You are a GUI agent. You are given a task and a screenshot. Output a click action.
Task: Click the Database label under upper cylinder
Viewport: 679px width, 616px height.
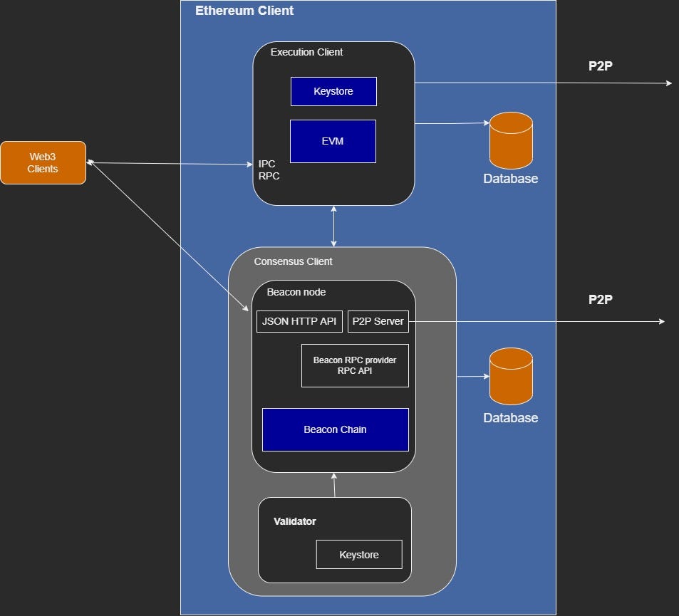point(511,178)
